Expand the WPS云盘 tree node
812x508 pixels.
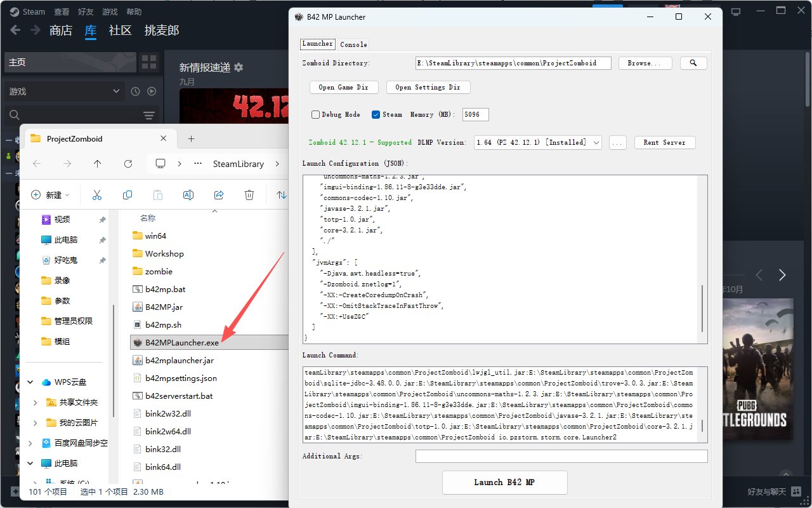tap(30, 382)
